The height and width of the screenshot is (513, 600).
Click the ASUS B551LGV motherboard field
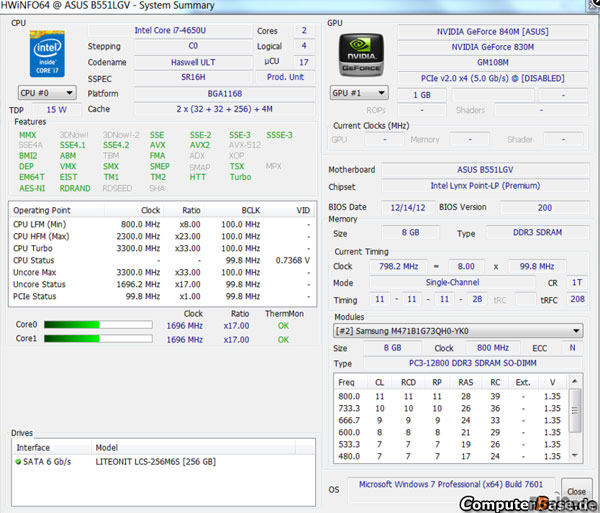tap(485, 169)
